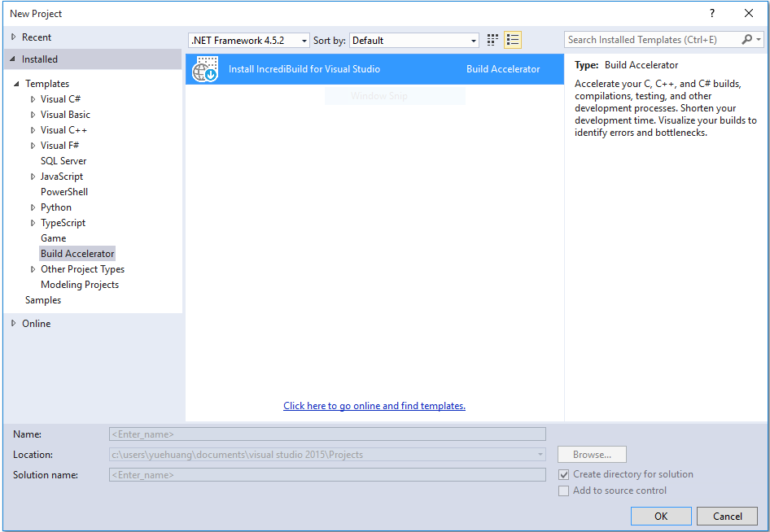
Task: Expand the Visual F# node arrow
Action: pyautogui.click(x=33, y=146)
